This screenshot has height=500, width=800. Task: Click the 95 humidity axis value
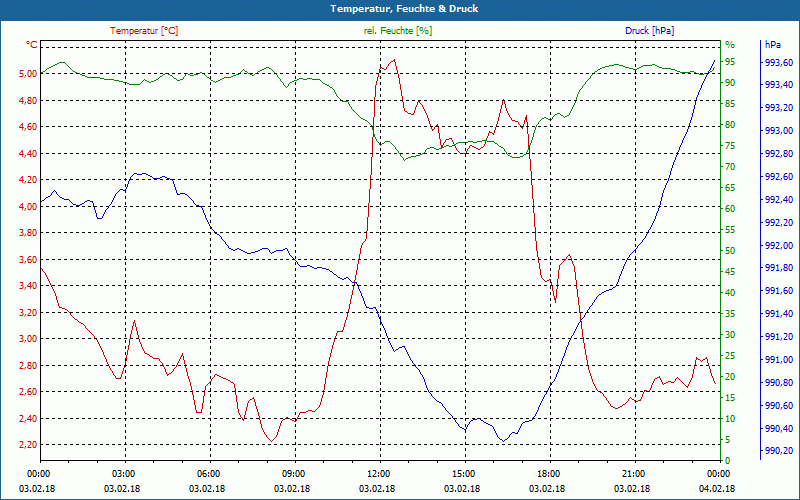point(730,62)
